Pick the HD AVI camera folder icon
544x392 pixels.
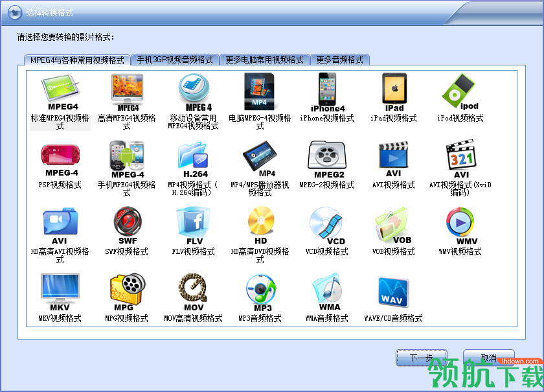(60, 225)
